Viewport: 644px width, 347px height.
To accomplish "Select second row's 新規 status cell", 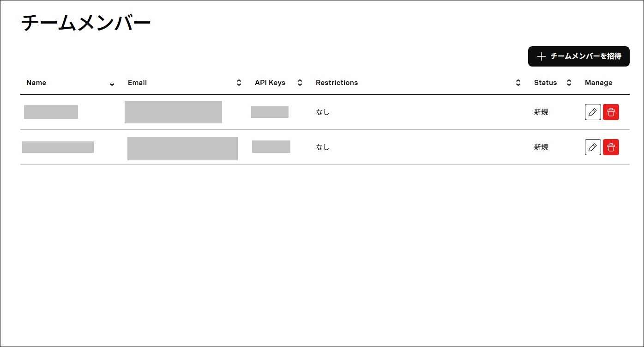I will click(x=541, y=147).
